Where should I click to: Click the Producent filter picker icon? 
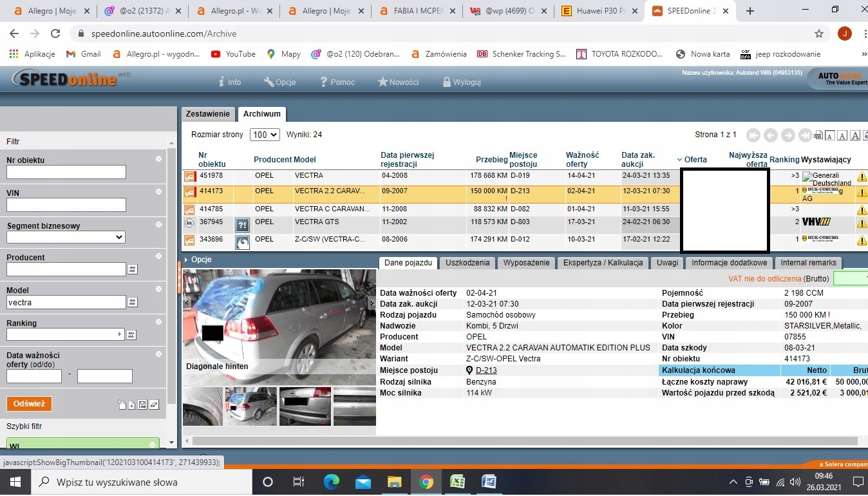pos(133,270)
